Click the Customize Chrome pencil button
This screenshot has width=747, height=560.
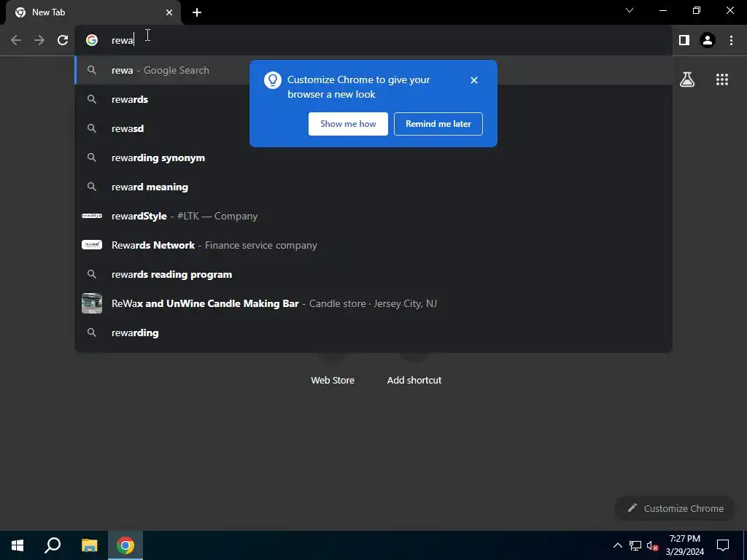click(x=675, y=508)
